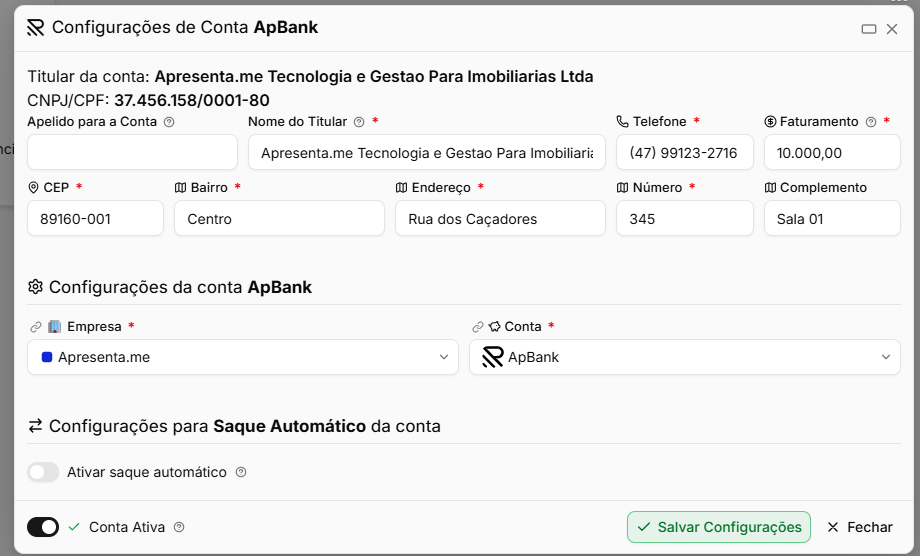Click the Faturamento field showing 10.000,00
The width and height of the screenshot is (920, 556).
(x=833, y=152)
